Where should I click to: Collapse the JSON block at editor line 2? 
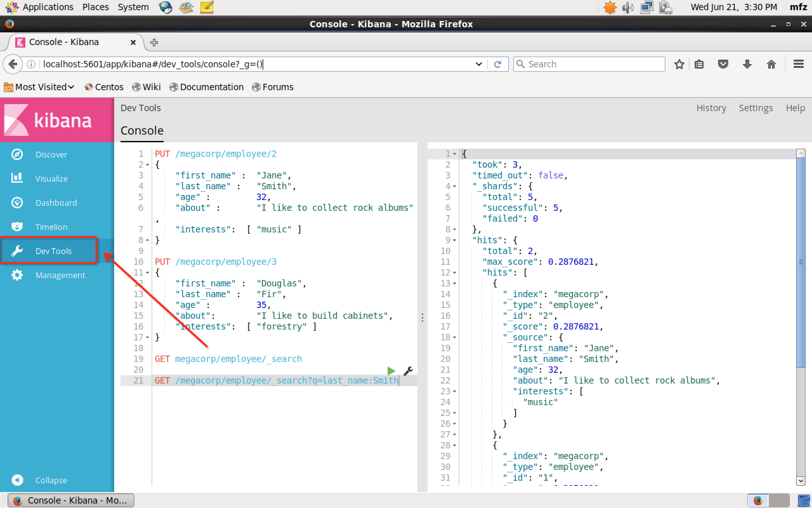(x=147, y=165)
